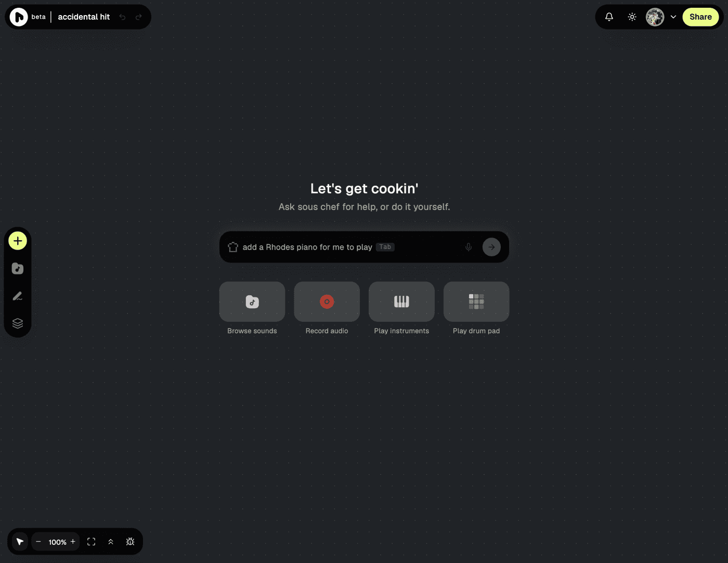Image resolution: width=728 pixels, height=563 pixels.
Task: Click the 100% zoom level
Action: pyautogui.click(x=57, y=542)
